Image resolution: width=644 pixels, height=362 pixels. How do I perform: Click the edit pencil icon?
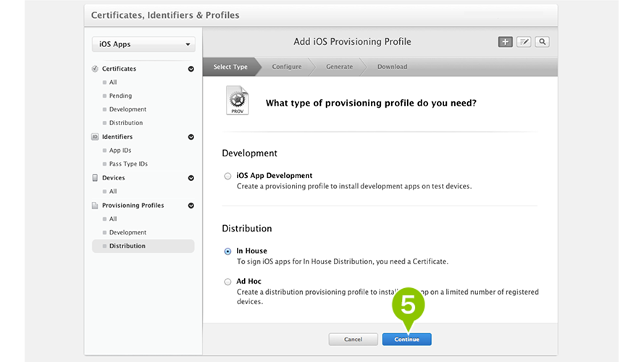click(524, 42)
